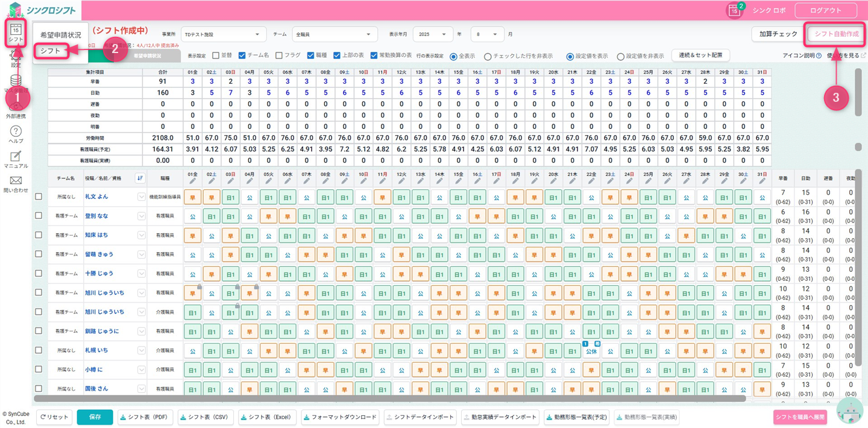Image resolution: width=868 pixels, height=428 pixels.
Task: Open the チーム dropdown showing 全職員
Action: point(335,34)
